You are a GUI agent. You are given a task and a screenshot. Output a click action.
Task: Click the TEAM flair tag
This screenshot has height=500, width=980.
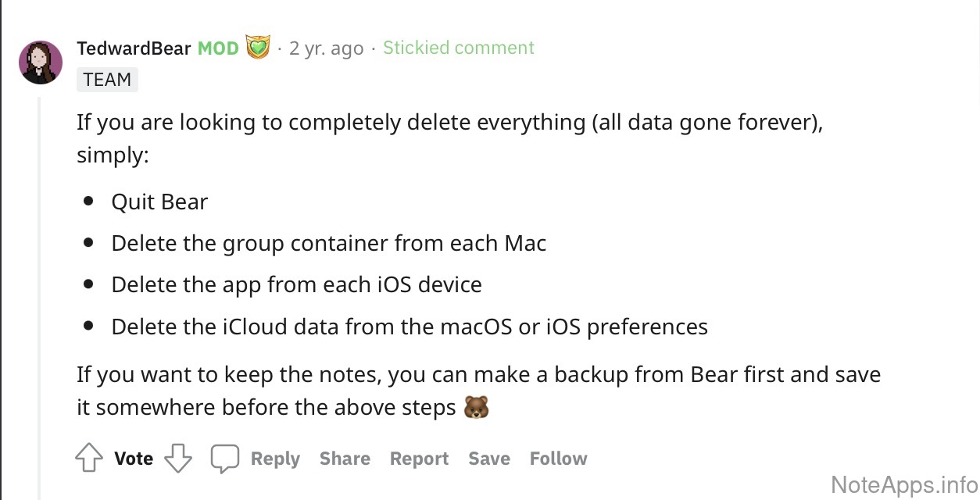click(x=107, y=80)
